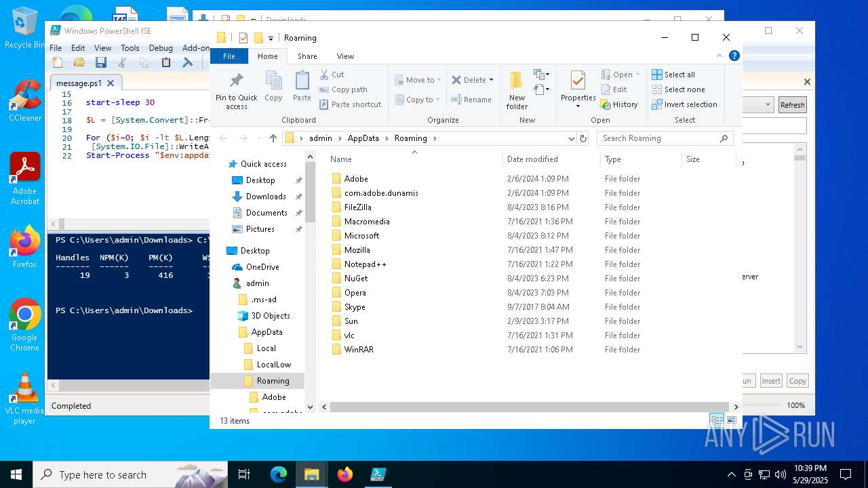Open Microsoft Edge from taskbar

click(279, 474)
